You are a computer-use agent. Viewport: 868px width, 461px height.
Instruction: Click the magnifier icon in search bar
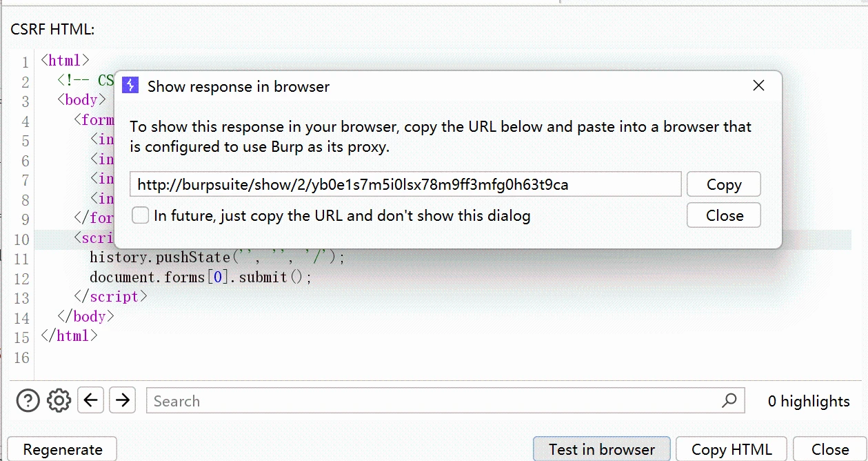(729, 400)
